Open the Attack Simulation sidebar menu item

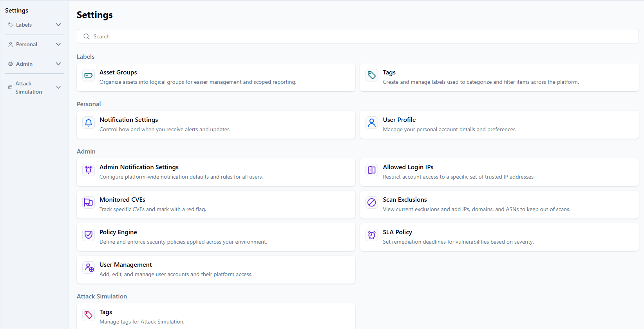click(34, 87)
